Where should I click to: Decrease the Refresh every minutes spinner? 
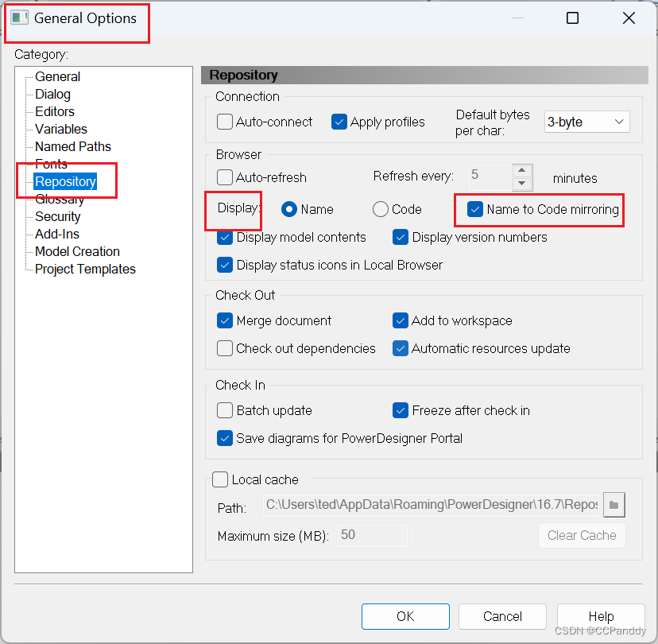coord(522,183)
